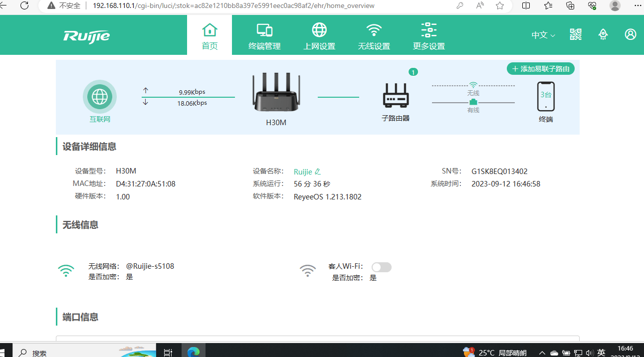Viewport: 644px width, 357px height.
Task: Click the 子路由器 sub-router icon
Action: point(396,95)
